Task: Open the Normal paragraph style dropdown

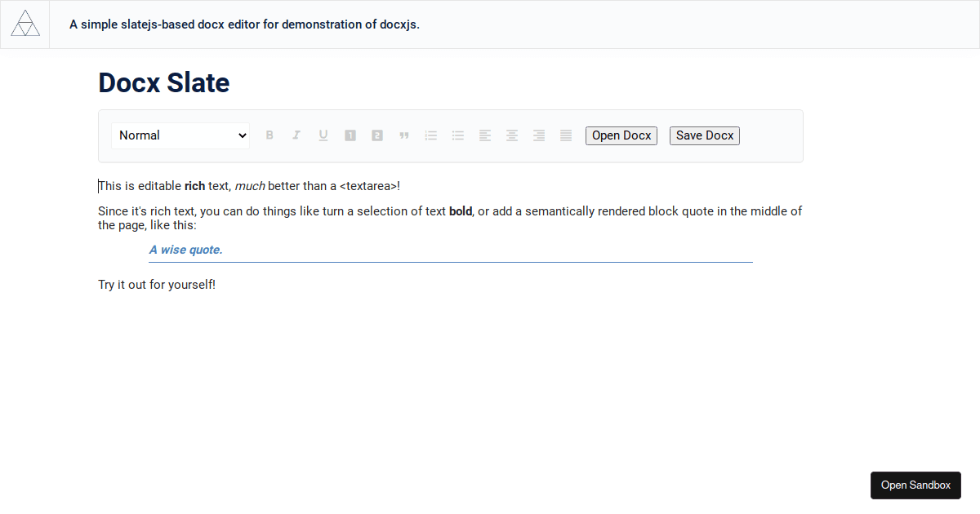Action: (x=180, y=135)
